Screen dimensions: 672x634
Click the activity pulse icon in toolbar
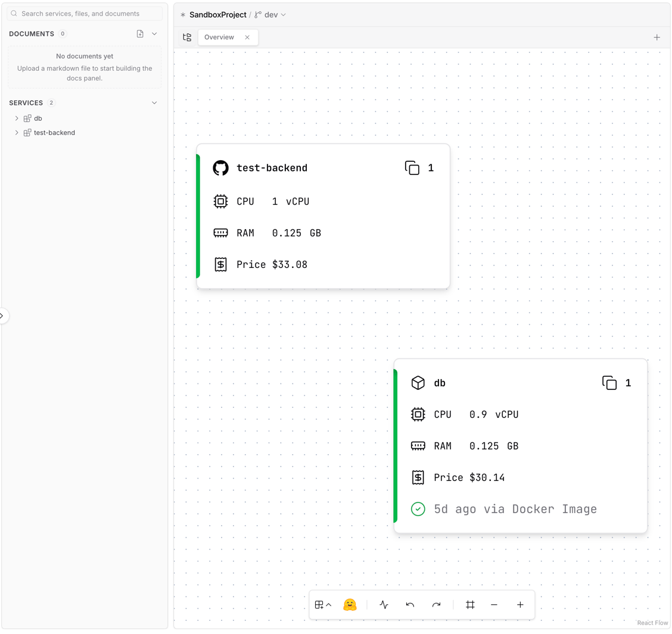(x=384, y=605)
